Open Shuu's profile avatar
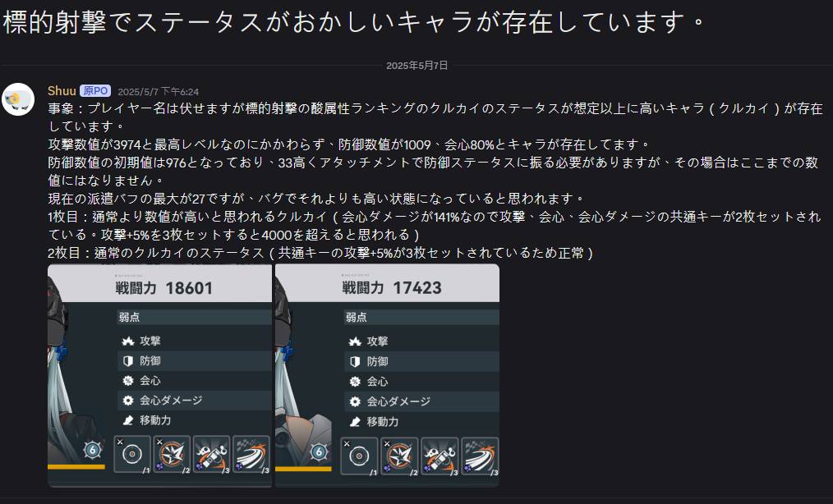 click(x=18, y=99)
